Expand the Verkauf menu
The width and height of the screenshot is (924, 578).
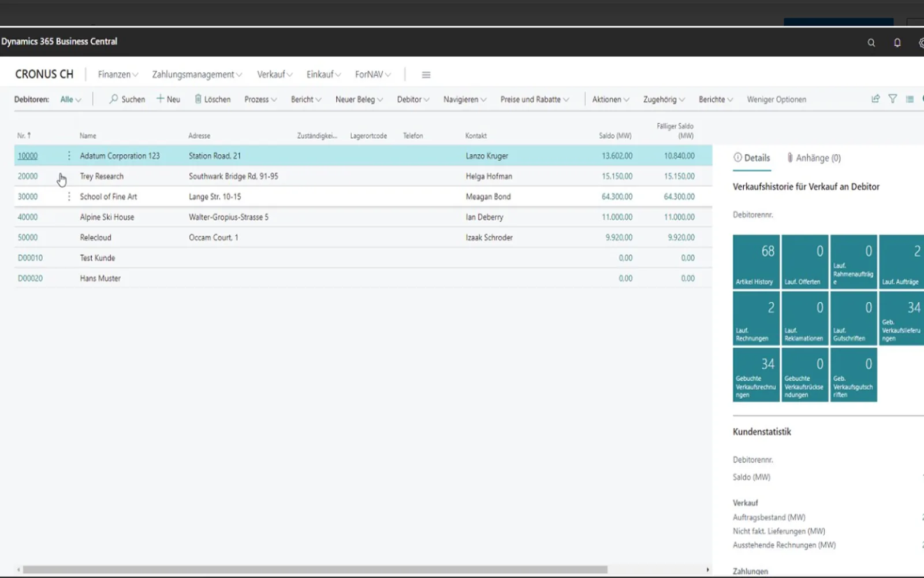(x=275, y=75)
